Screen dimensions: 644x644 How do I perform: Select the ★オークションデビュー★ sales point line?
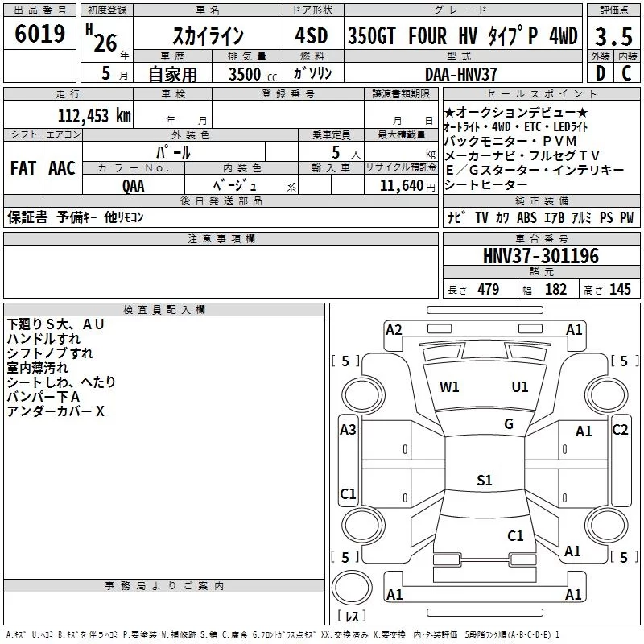point(516,112)
